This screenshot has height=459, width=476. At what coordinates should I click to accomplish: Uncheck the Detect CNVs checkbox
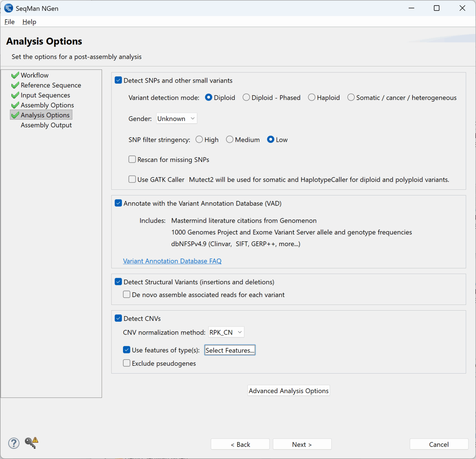click(x=118, y=318)
